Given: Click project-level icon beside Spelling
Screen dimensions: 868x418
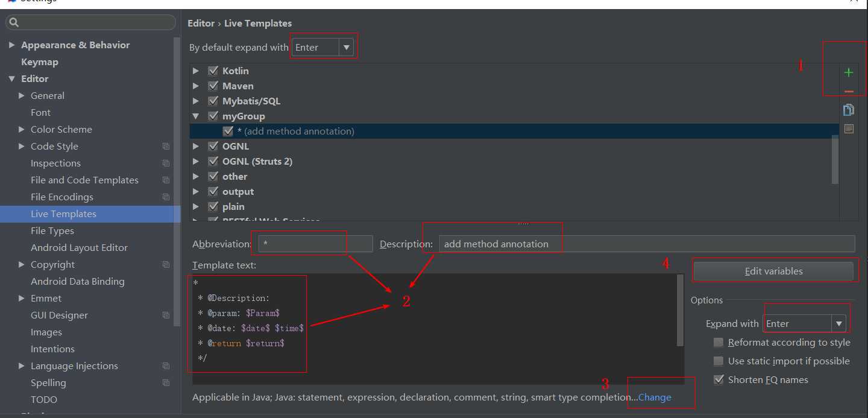Looking at the screenshot, I should [x=166, y=383].
